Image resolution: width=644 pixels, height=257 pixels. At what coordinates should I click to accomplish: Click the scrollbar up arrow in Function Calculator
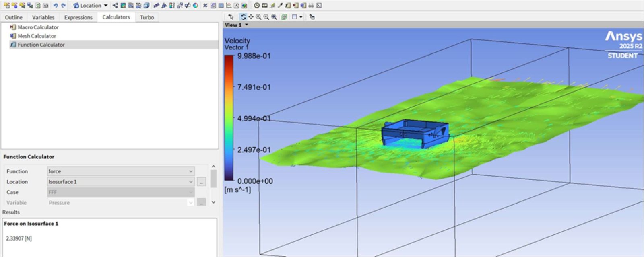click(213, 167)
